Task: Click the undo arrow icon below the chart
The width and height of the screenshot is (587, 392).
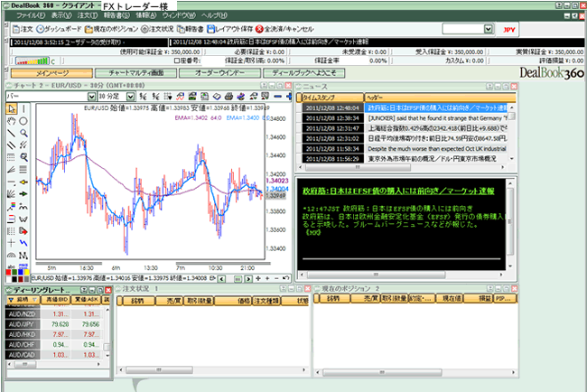Action: pos(286,278)
